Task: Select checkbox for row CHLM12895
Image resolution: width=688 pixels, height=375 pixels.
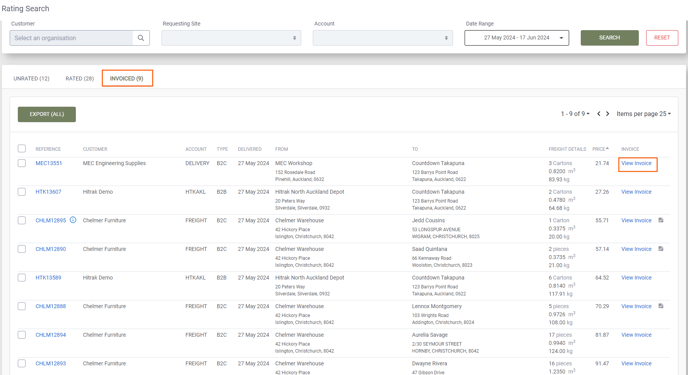Action: pos(22,220)
